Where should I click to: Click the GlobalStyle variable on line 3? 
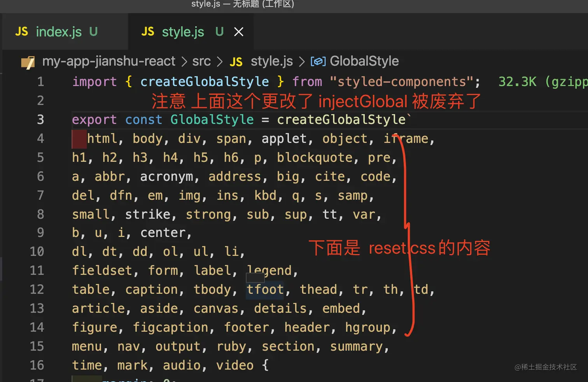tap(212, 120)
